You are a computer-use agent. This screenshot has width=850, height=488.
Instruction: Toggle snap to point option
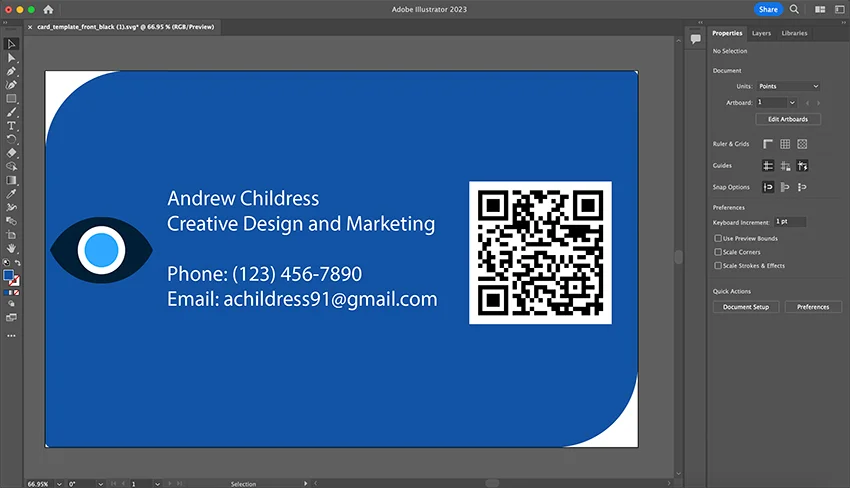[768, 187]
